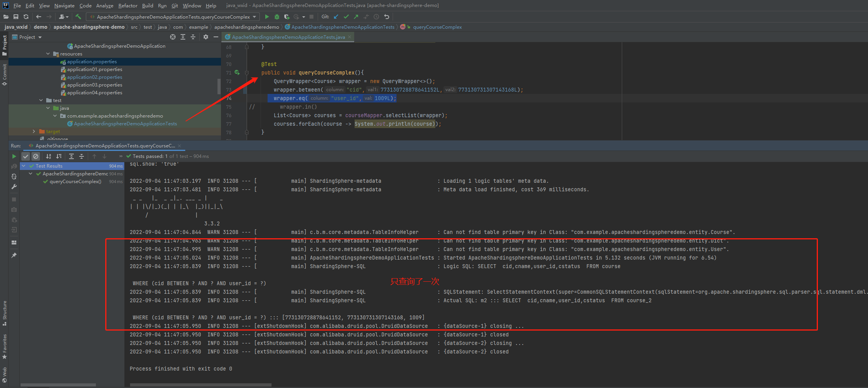Click the Git rollback icon
Viewport: 868px width, 388px height.
(x=386, y=17)
